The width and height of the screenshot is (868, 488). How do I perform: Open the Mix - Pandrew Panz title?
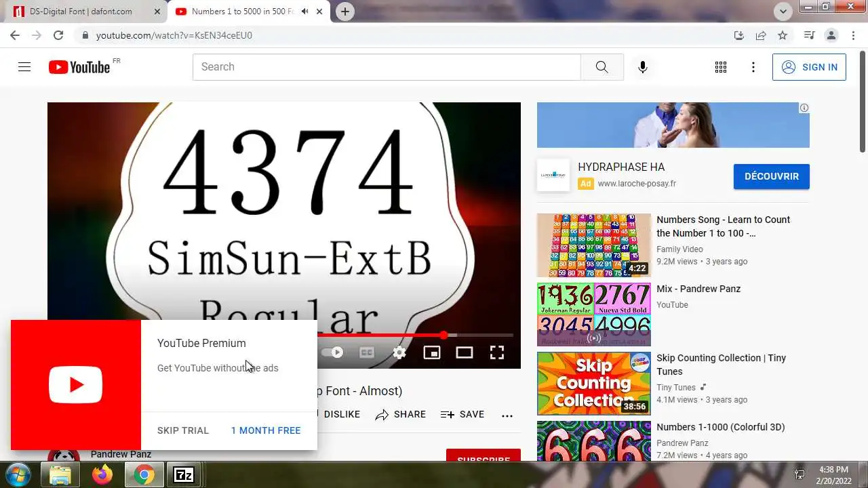pos(698,289)
